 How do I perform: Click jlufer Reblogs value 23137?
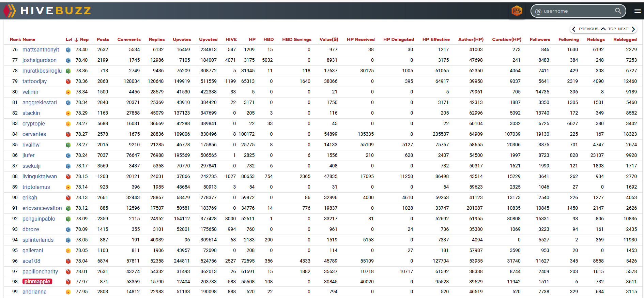597,155
